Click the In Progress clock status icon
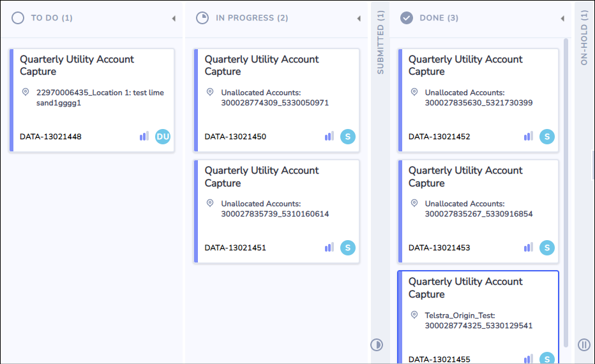595x364 pixels. [202, 18]
